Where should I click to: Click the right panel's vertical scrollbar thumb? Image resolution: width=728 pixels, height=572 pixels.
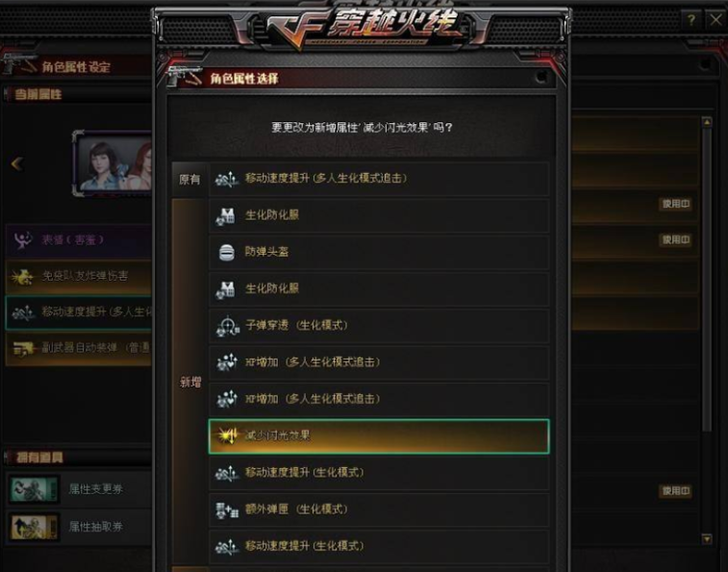coord(707,280)
